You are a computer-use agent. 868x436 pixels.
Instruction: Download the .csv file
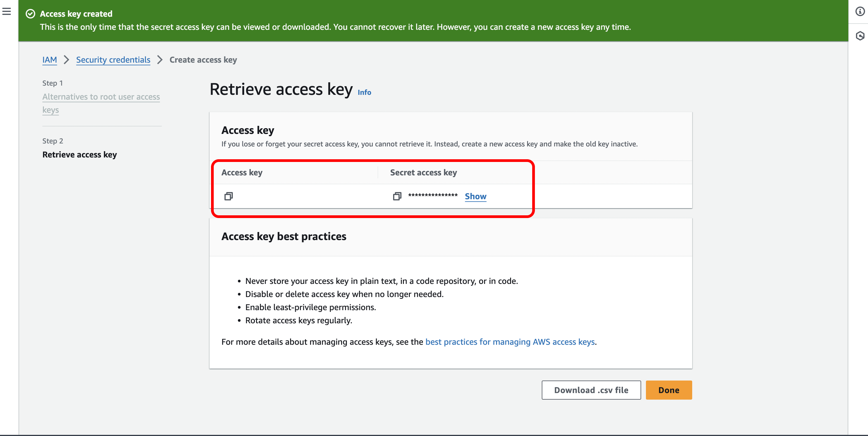coord(591,390)
